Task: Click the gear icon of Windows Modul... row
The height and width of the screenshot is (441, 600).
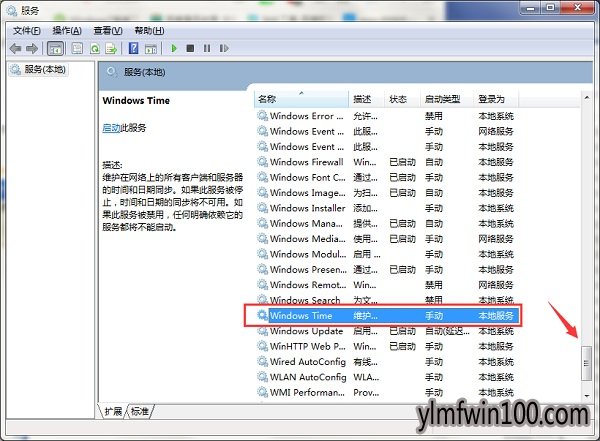Action: point(262,254)
